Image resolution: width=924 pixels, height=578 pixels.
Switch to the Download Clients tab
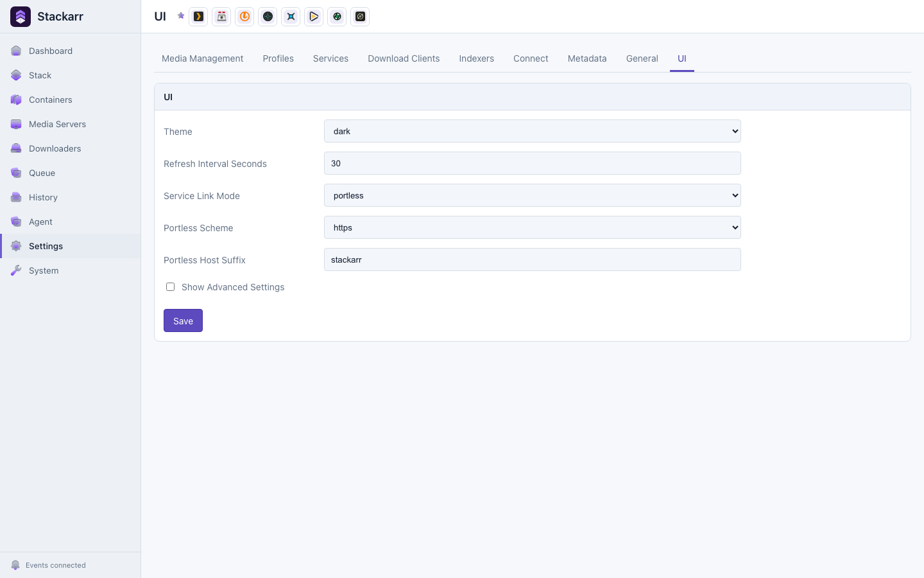coord(404,58)
